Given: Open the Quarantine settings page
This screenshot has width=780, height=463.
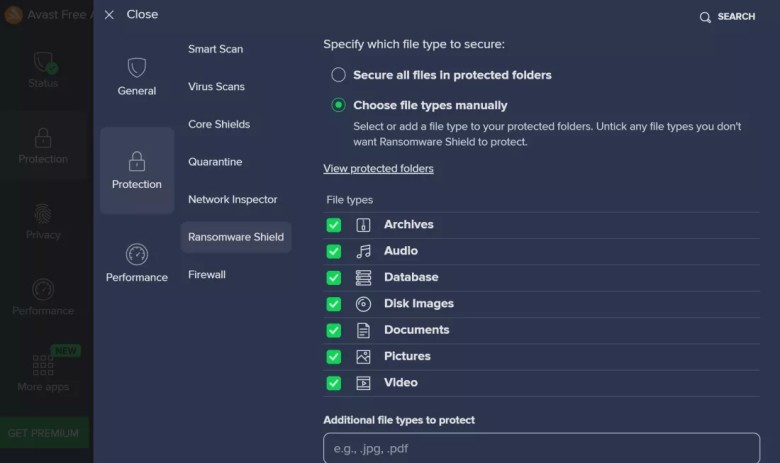Looking at the screenshot, I should (x=215, y=162).
